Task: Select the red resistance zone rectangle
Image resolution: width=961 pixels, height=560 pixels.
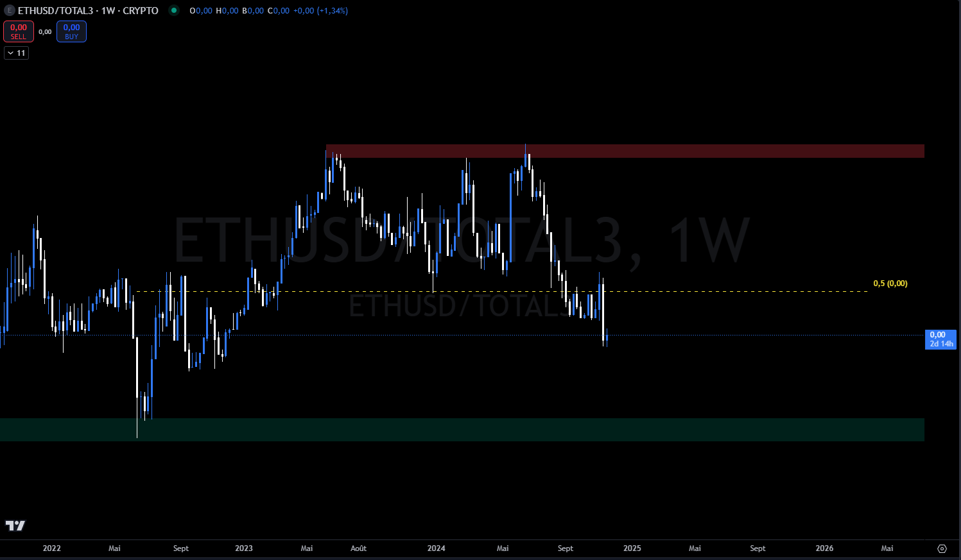Action: (x=625, y=151)
